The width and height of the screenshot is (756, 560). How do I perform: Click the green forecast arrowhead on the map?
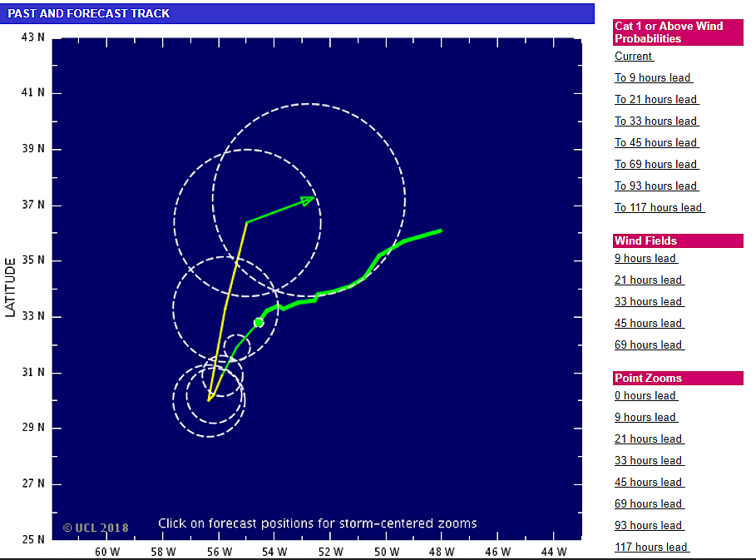308,201
